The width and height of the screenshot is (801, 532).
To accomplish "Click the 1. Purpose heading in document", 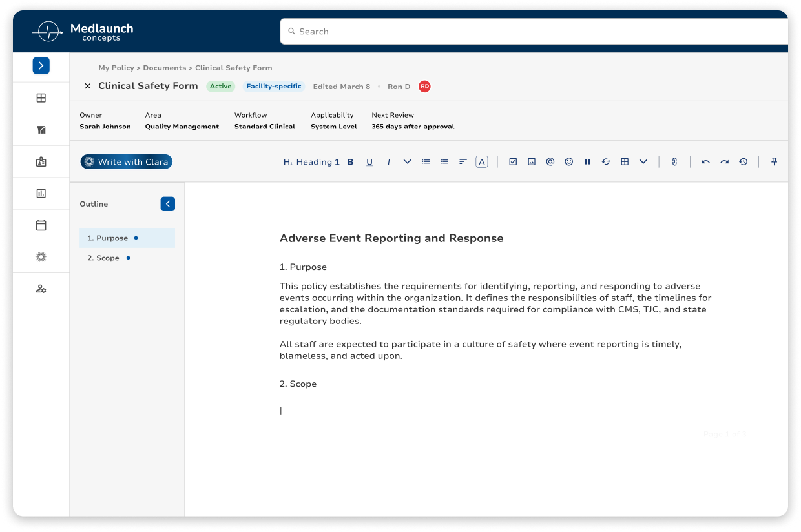I will pos(303,267).
